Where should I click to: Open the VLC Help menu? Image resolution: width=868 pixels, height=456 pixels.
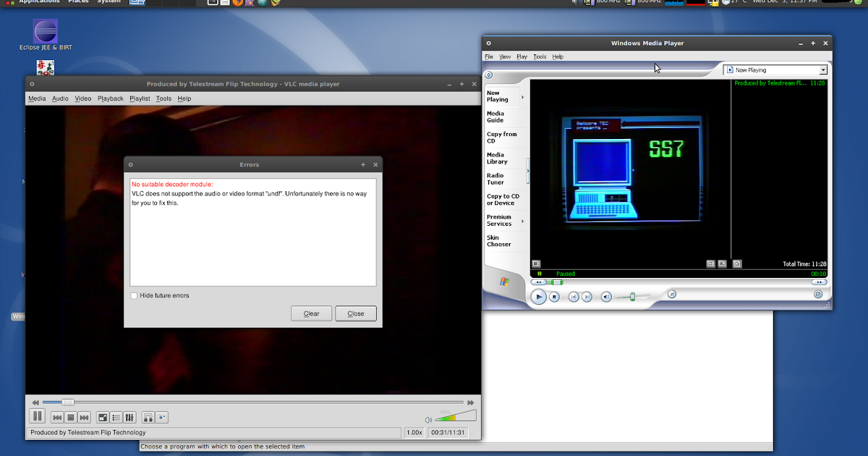point(184,98)
